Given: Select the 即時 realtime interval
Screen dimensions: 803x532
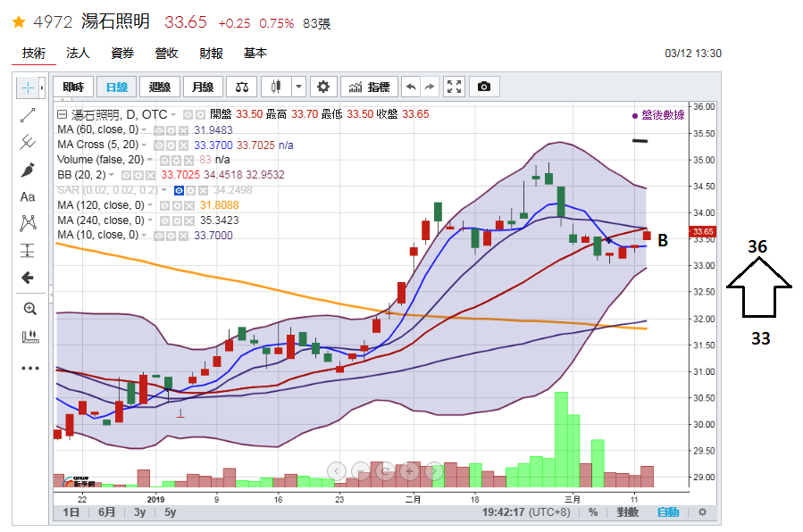Looking at the screenshot, I should (x=74, y=87).
